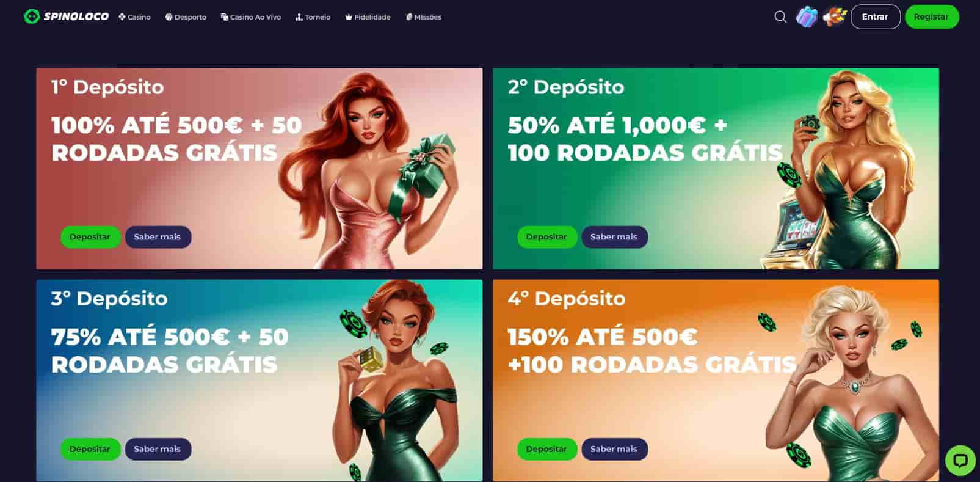The width and height of the screenshot is (980, 482).
Task: Click Depositar on the 2º Depósito banner
Action: pos(546,237)
